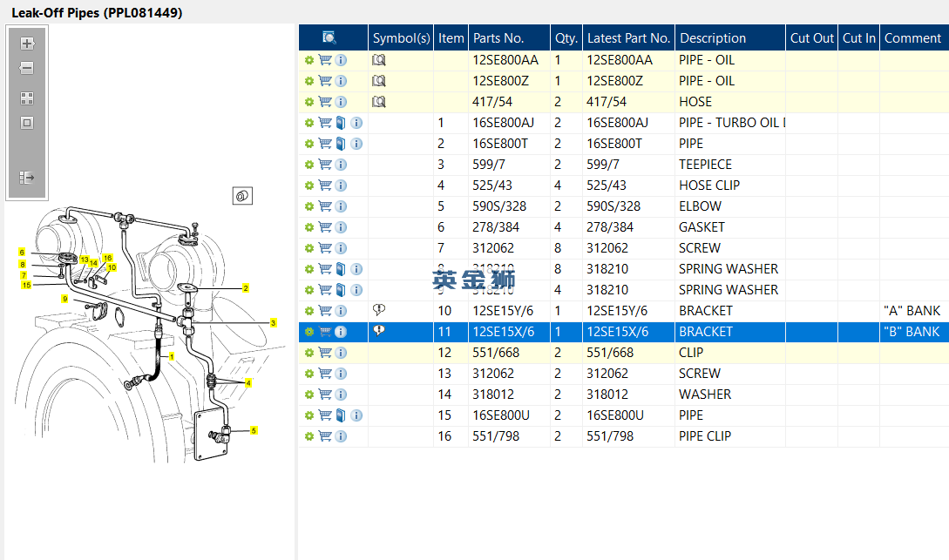This screenshot has width=949, height=560.
Task: Add 12SE800AA pipe to shopping cart
Action: tap(325, 60)
